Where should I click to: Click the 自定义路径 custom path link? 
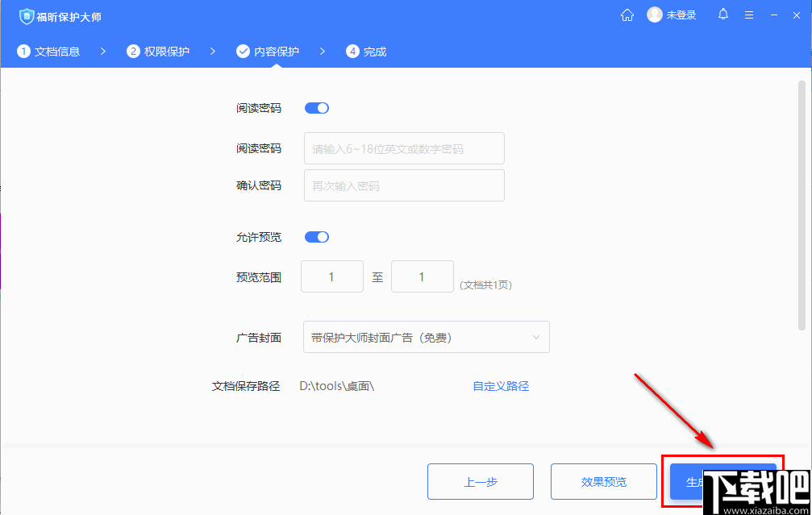501,386
